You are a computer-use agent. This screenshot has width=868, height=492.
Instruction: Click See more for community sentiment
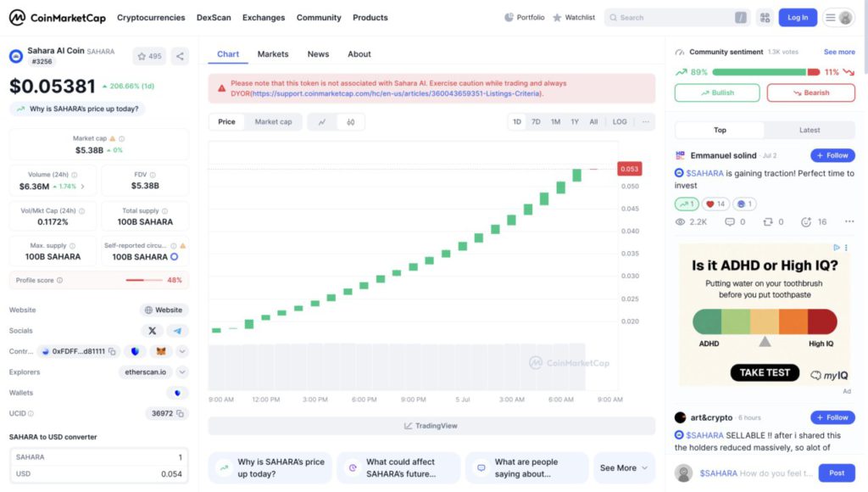point(839,52)
